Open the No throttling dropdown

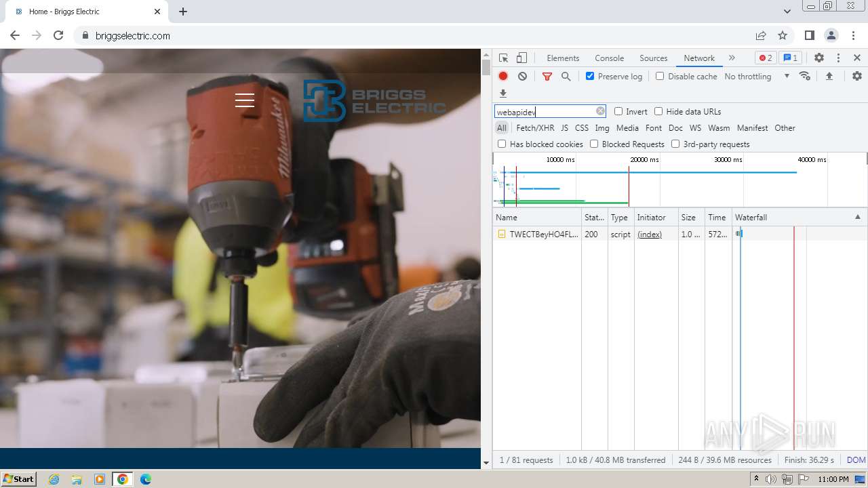[757, 77]
